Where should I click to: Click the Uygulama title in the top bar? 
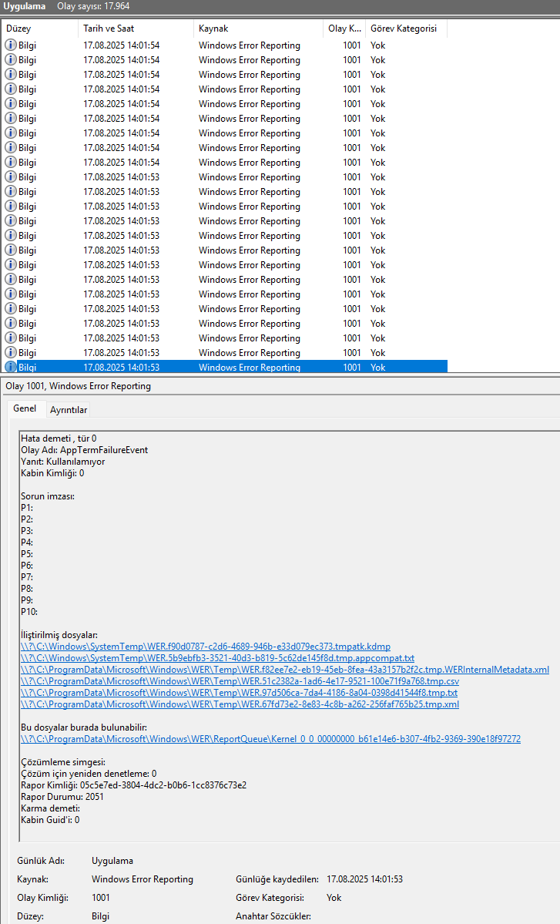point(24,6)
